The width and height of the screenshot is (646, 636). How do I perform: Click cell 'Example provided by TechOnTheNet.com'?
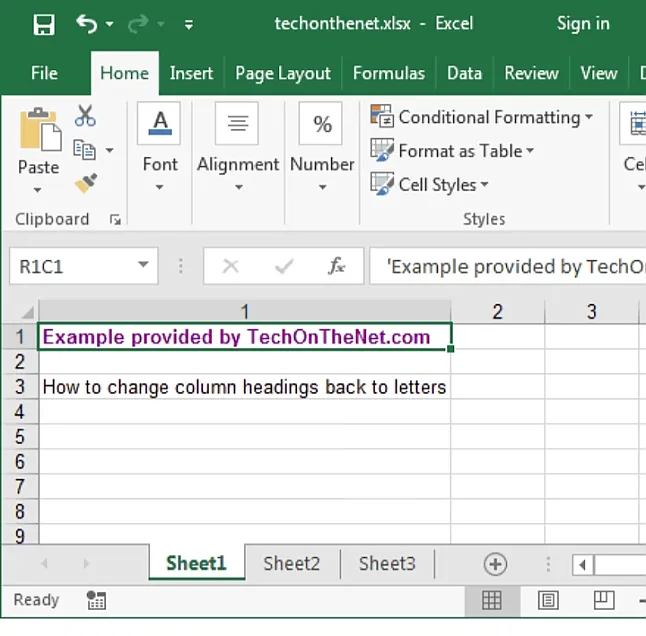(245, 337)
